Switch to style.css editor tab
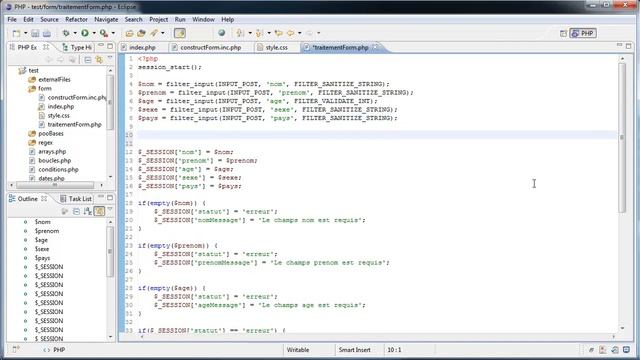Image resolution: width=640 pixels, height=360 pixels. [x=276, y=47]
